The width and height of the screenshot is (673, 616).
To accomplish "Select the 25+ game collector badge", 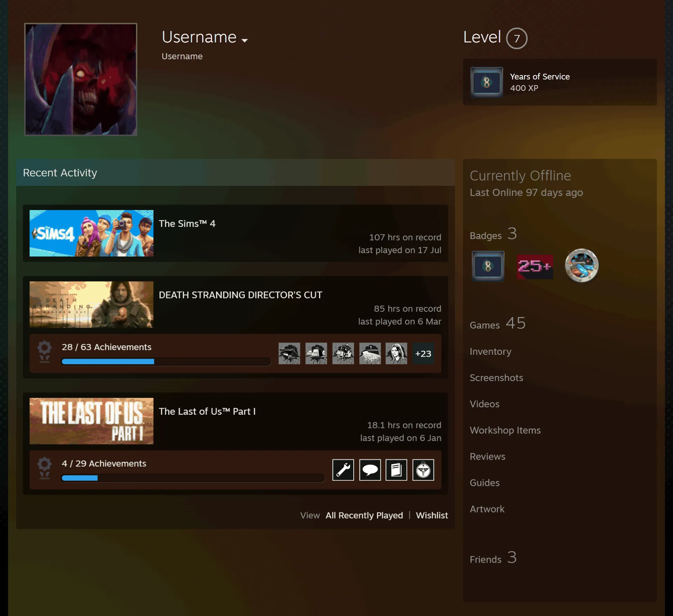I will [535, 266].
